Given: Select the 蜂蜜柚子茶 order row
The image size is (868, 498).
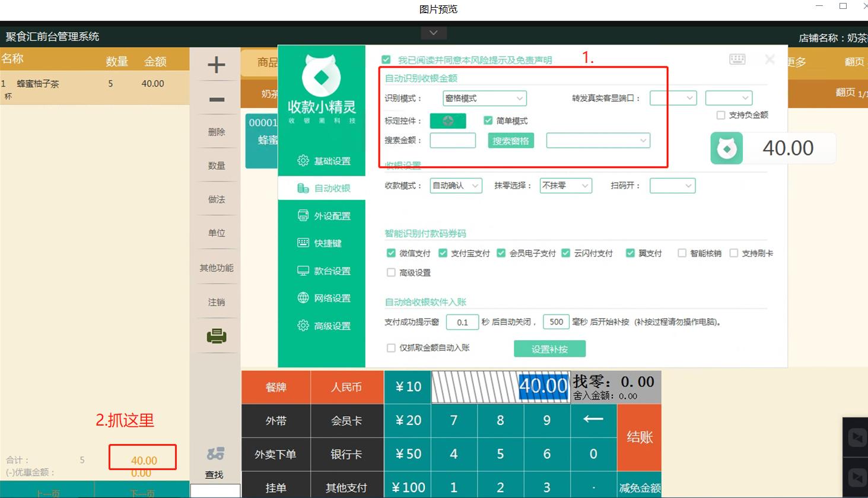Looking at the screenshot, I should pos(94,89).
